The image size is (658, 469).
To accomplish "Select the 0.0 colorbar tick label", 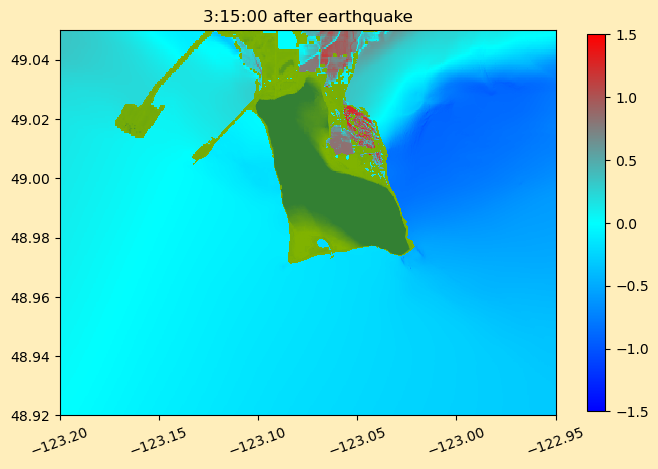I will tap(626, 223).
